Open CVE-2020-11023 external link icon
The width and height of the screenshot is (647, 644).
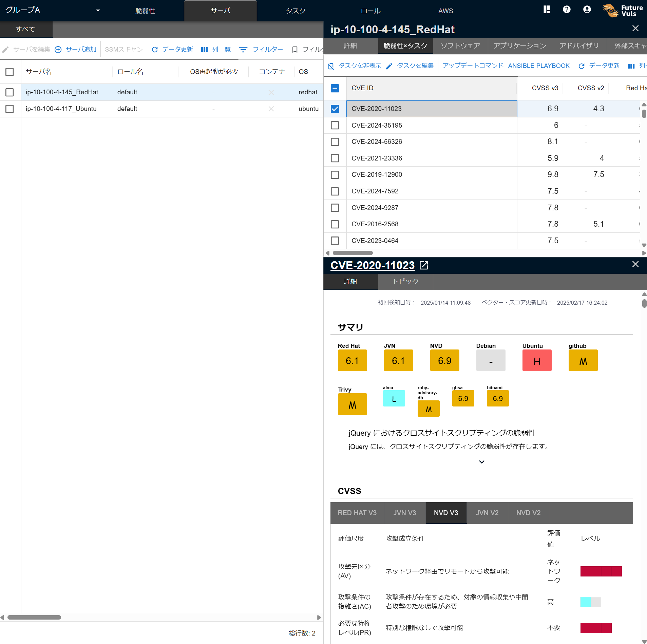pyautogui.click(x=424, y=265)
